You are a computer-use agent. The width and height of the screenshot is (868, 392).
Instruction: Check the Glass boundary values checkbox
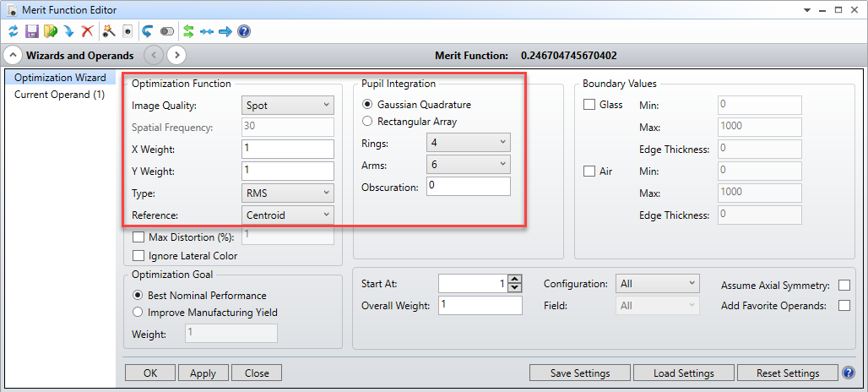click(x=589, y=105)
